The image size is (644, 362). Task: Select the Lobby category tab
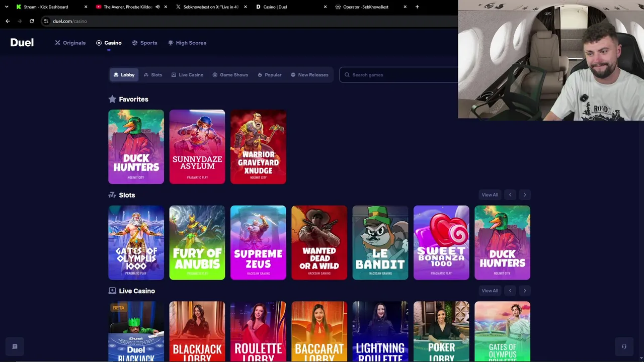click(x=124, y=75)
